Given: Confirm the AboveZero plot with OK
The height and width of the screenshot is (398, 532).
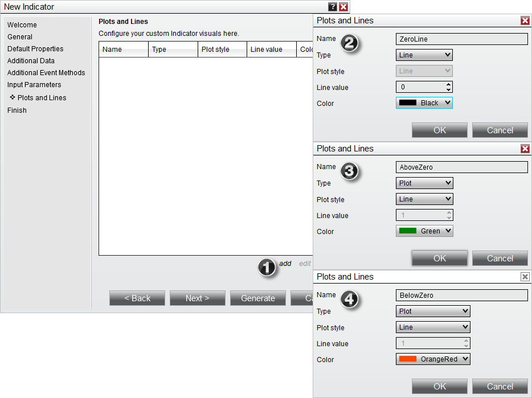Looking at the screenshot, I should pos(439,258).
